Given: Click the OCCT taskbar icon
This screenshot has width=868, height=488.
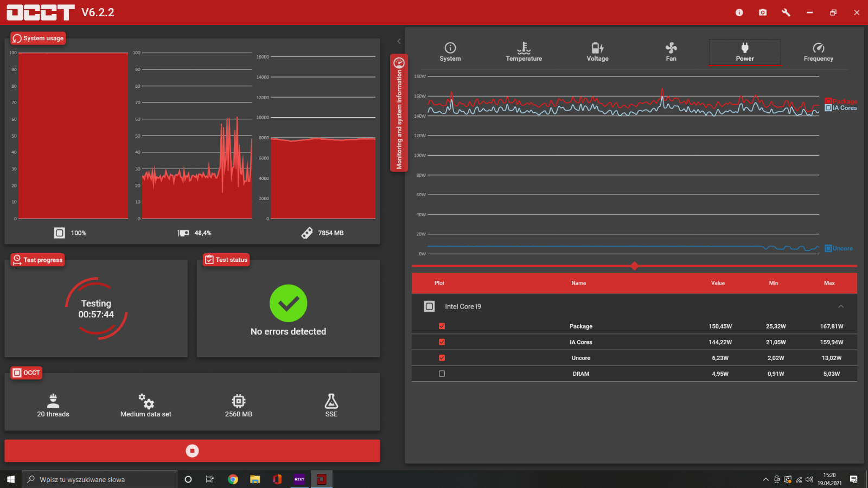Looking at the screenshot, I should pos(322,479).
